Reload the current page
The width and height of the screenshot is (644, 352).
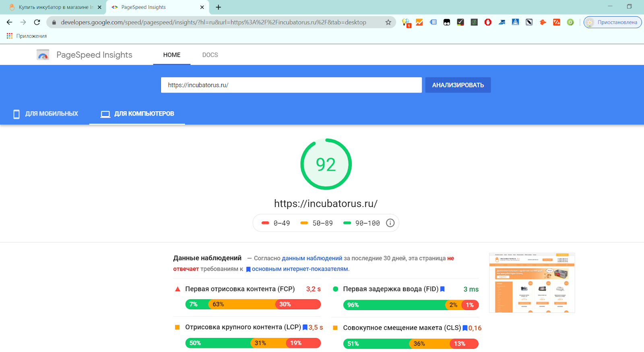pyautogui.click(x=37, y=22)
